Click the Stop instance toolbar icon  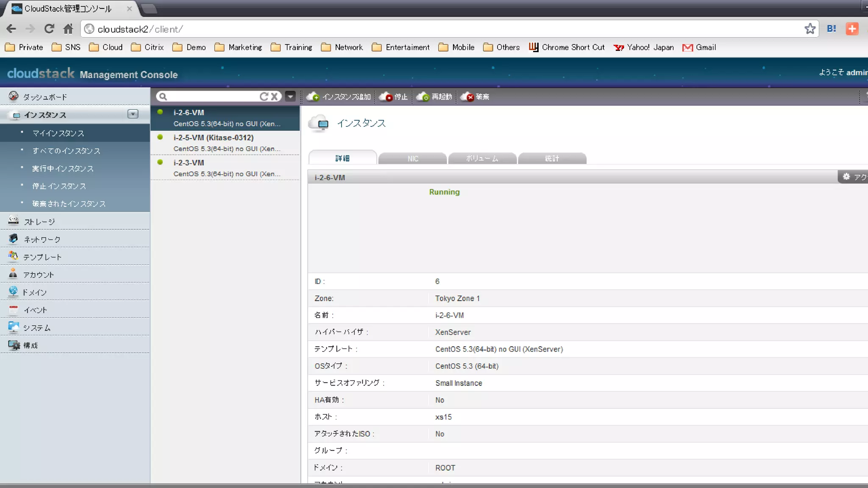(386, 97)
